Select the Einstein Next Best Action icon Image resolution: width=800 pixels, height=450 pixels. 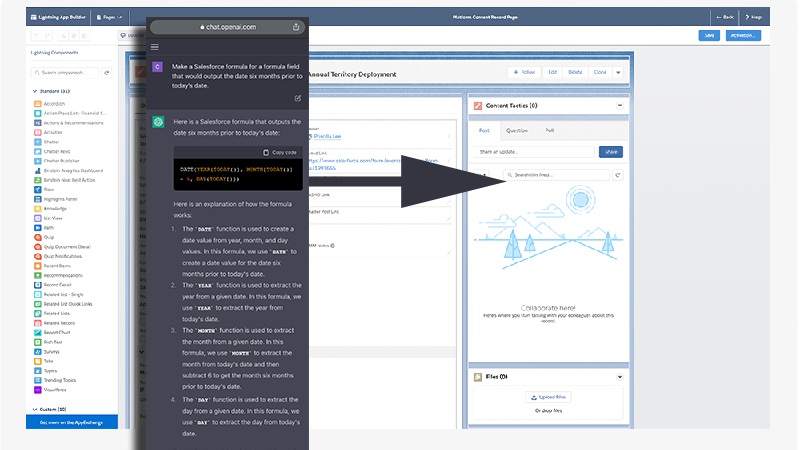pyautogui.click(x=37, y=180)
